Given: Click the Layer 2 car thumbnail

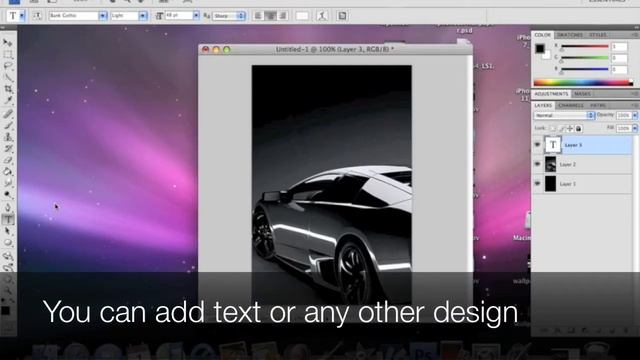Looking at the screenshot, I should click(x=551, y=164).
